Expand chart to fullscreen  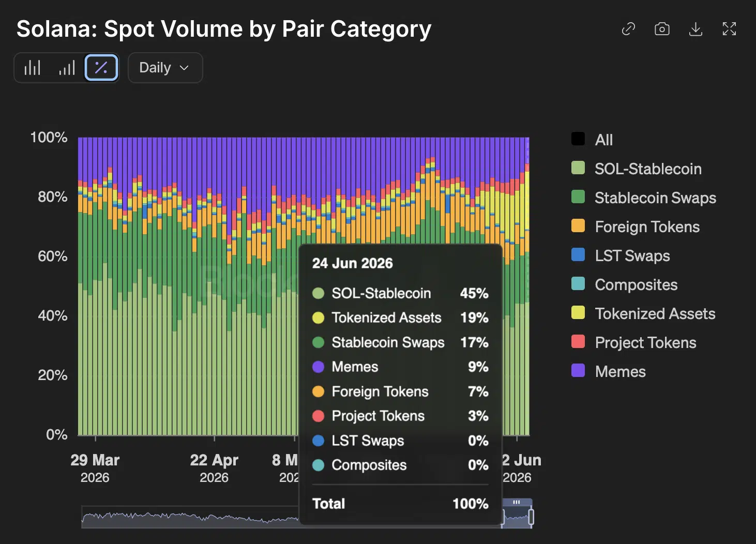point(729,29)
